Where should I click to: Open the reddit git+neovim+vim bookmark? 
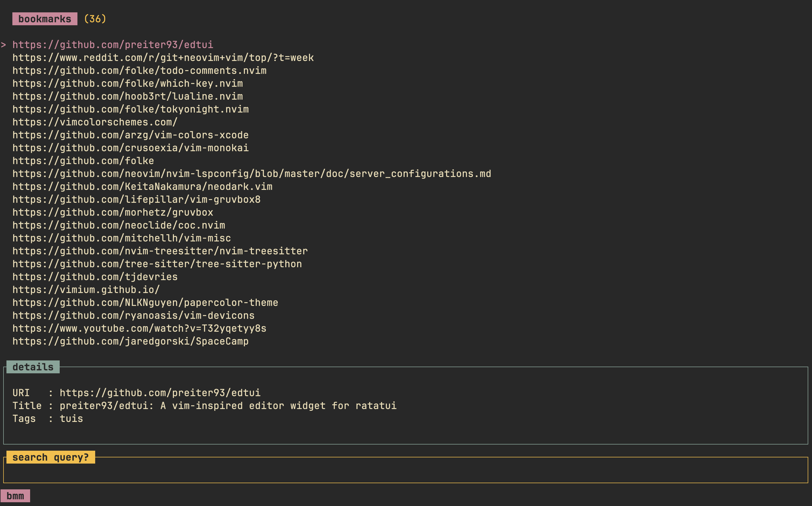pos(163,57)
